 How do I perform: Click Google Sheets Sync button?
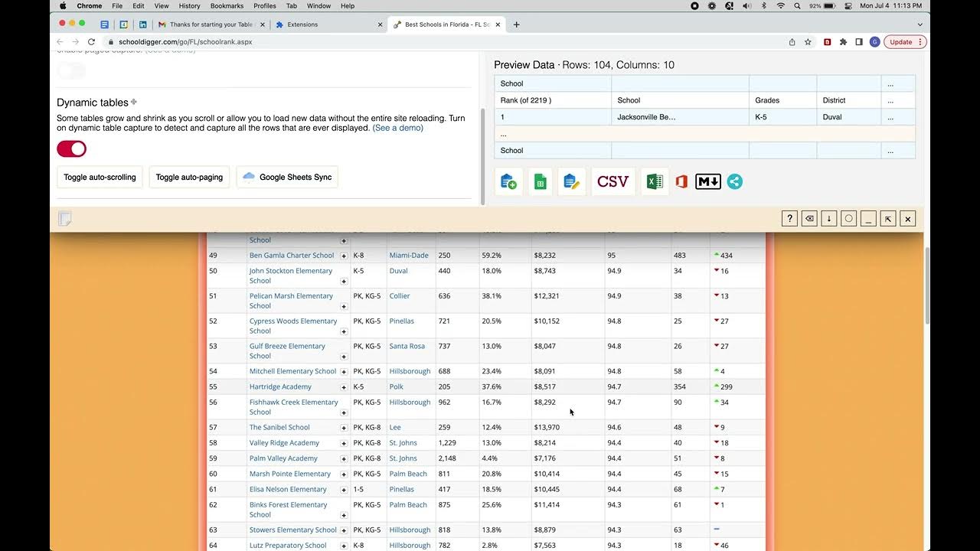coord(287,177)
